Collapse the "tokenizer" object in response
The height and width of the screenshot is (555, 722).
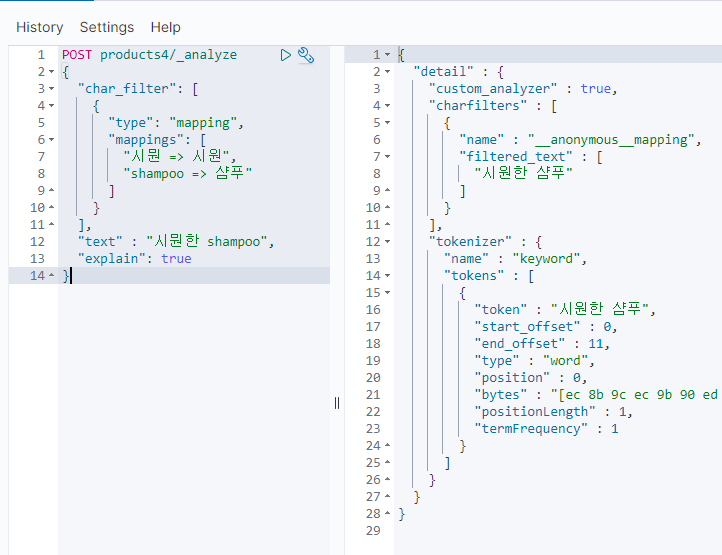pos(387,242)
